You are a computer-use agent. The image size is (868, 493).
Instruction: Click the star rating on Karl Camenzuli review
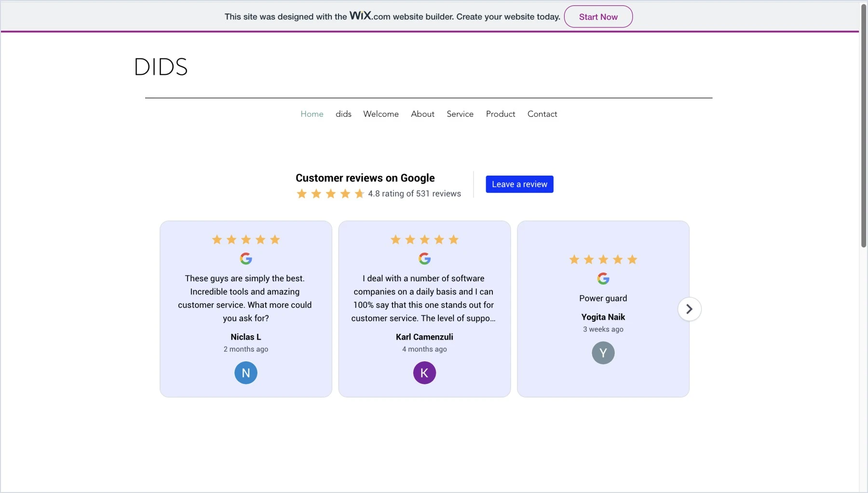pos(424,240)
